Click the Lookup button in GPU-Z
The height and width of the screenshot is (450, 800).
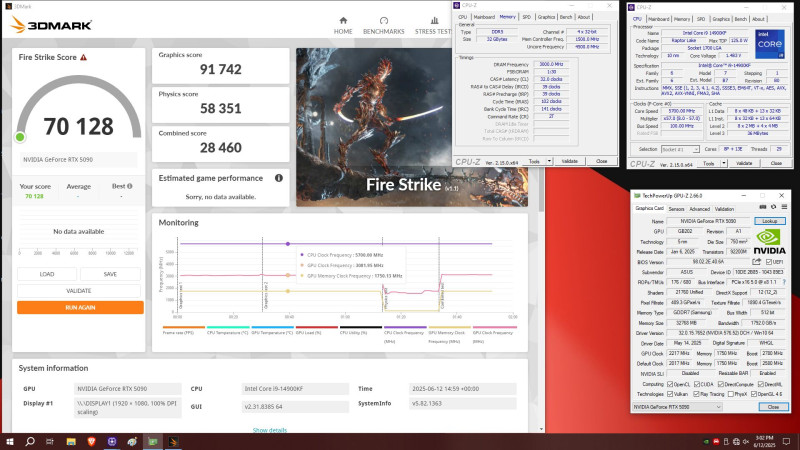tap(769, 221)
